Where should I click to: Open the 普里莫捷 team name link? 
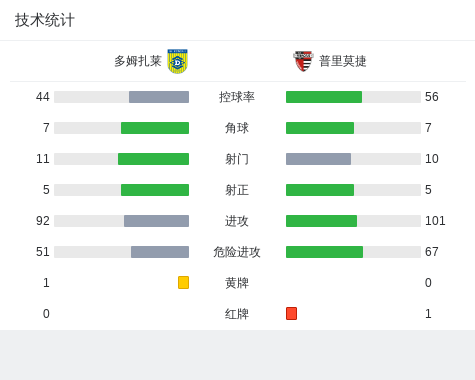[x=343, y=61]
